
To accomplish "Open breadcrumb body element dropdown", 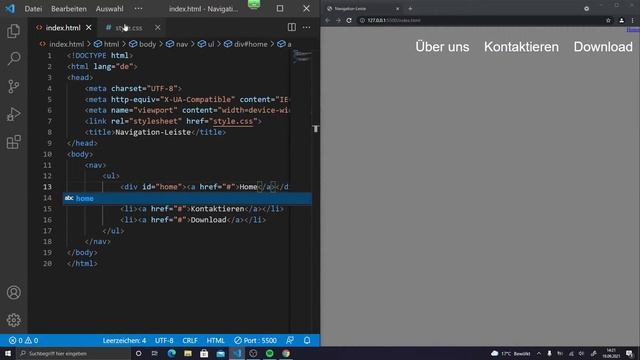I will point(142,44).
